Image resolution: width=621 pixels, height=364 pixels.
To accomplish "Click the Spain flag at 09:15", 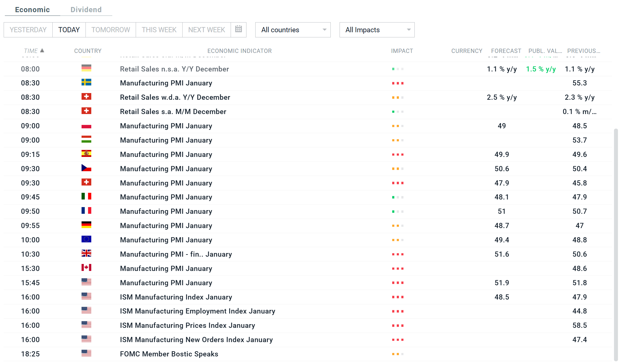I will click(x=86, y=154).
